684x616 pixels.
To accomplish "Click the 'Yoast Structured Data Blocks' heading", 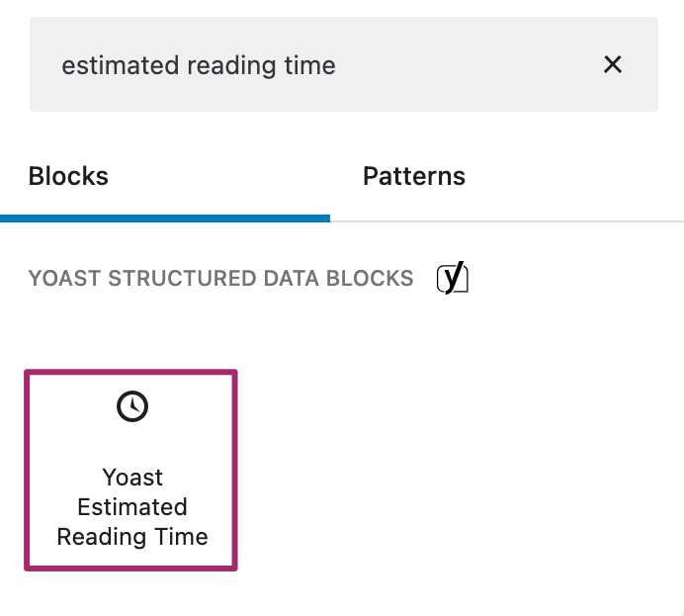I will click(x=220, y=279).
